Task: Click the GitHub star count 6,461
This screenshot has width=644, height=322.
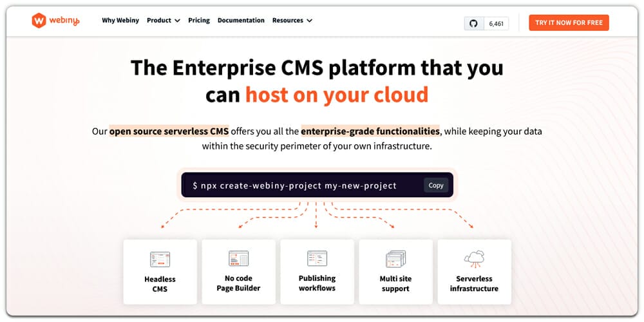Action: [496, 24]
